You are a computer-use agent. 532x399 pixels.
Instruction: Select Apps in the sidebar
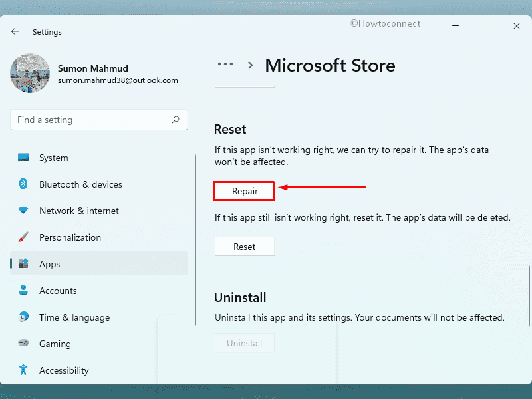point(99,263)
